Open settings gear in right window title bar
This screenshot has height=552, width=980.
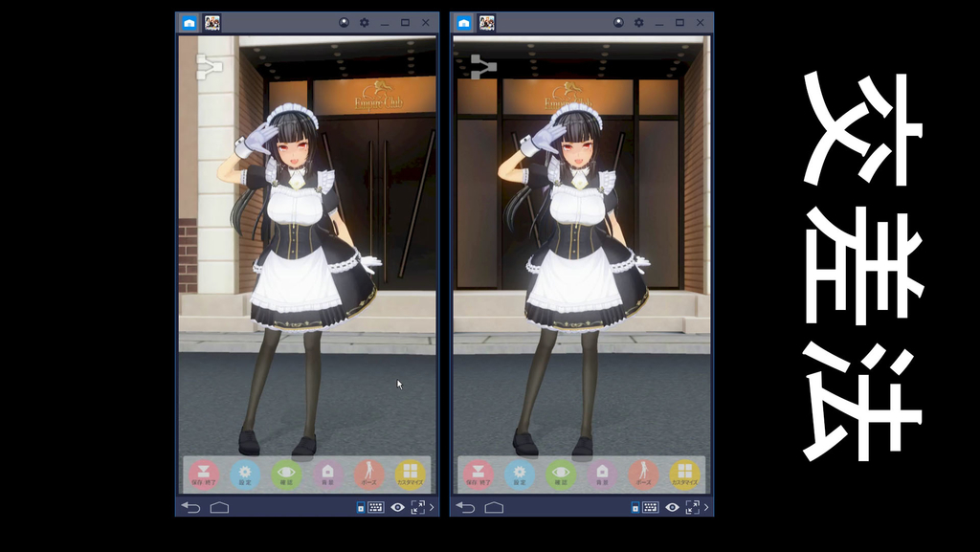(x=638, y=22)
